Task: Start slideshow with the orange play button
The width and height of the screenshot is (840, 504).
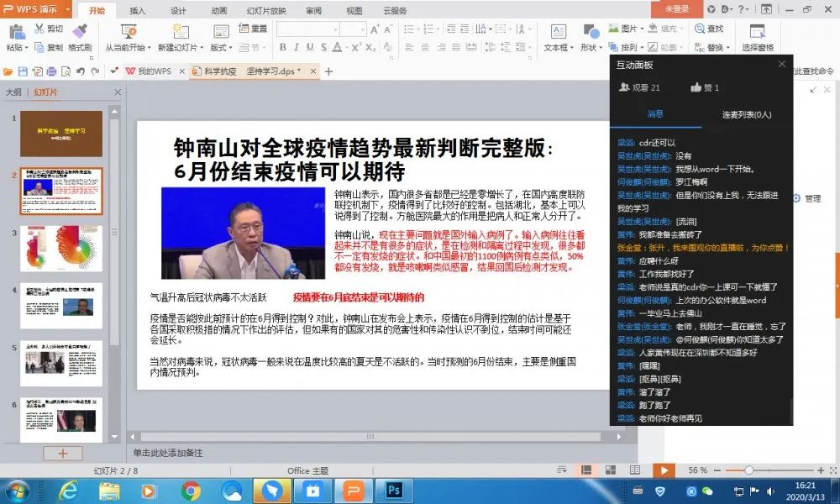Action: click(x=664, y=470)
